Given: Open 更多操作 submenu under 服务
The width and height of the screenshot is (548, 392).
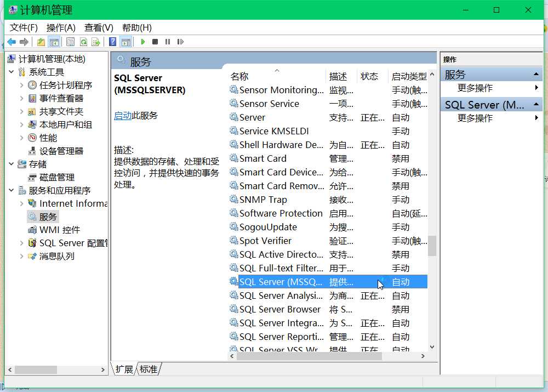Looking at the screenshot, I should pyautogui.click(x=492, y=88).
